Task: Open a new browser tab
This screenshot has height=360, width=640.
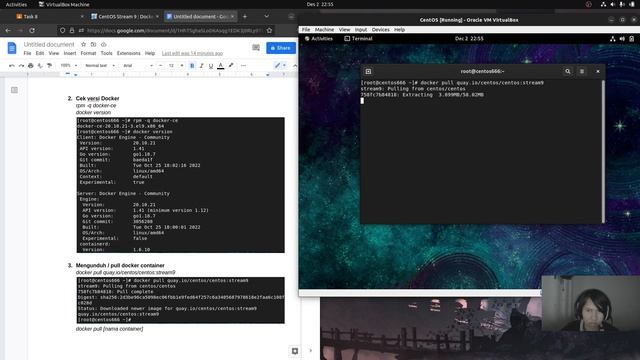Action: pos(244,16)
